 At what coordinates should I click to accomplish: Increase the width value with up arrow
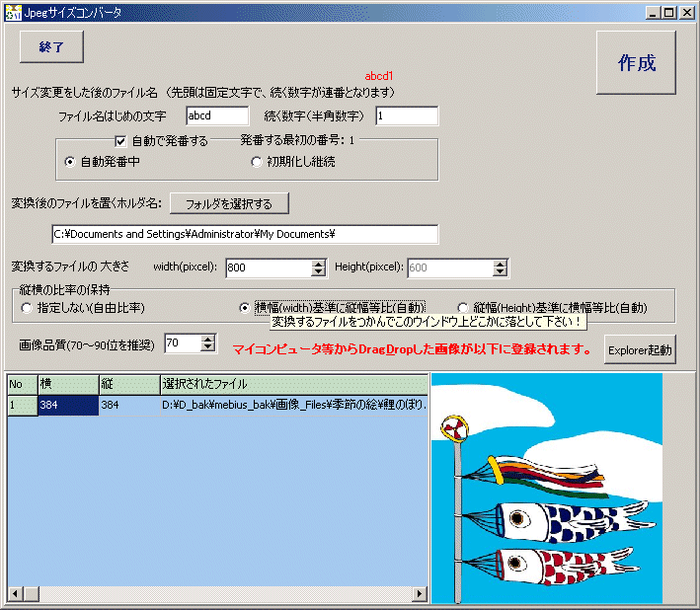tap(318, 263)
